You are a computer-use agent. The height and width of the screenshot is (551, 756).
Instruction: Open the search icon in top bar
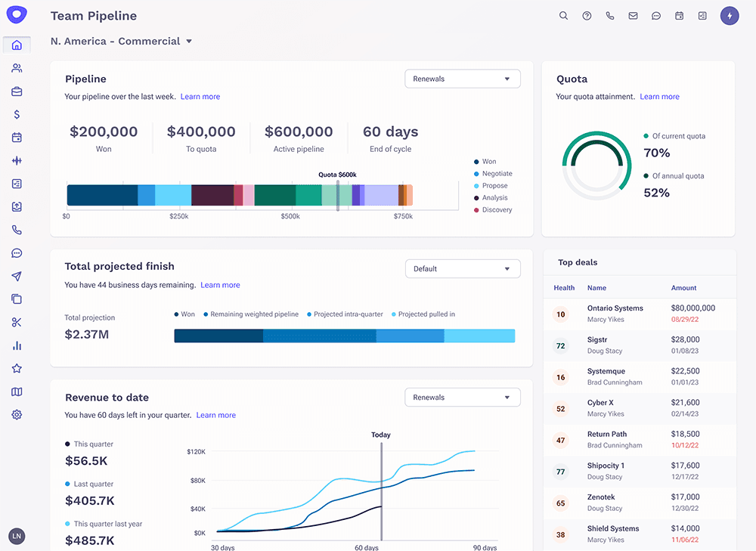563,16
